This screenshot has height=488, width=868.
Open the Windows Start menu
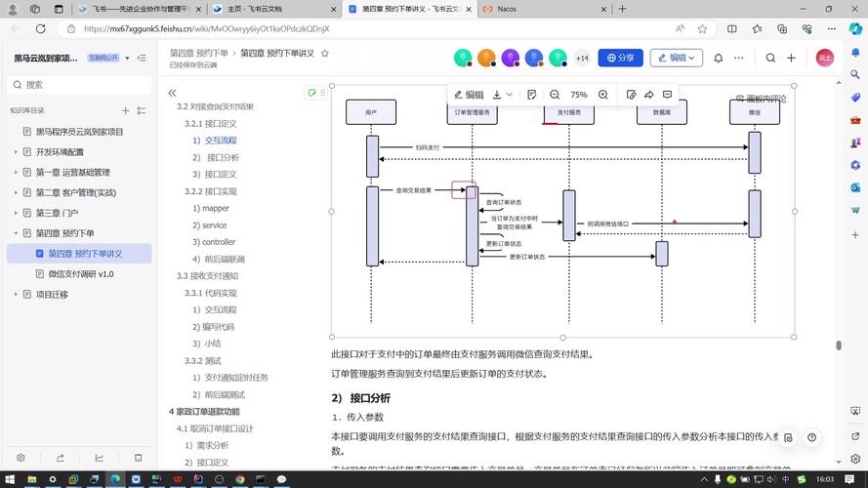pyautogui.click(x=10, y=479)
